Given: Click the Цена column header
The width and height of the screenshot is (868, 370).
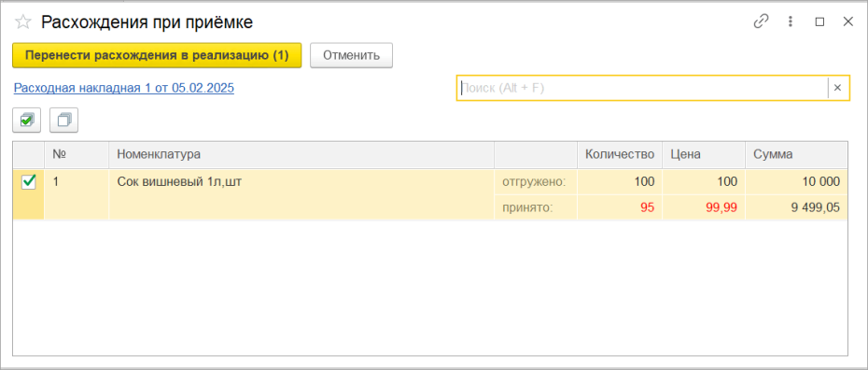Looking at the screenshot, I should (x=704, y=154).
